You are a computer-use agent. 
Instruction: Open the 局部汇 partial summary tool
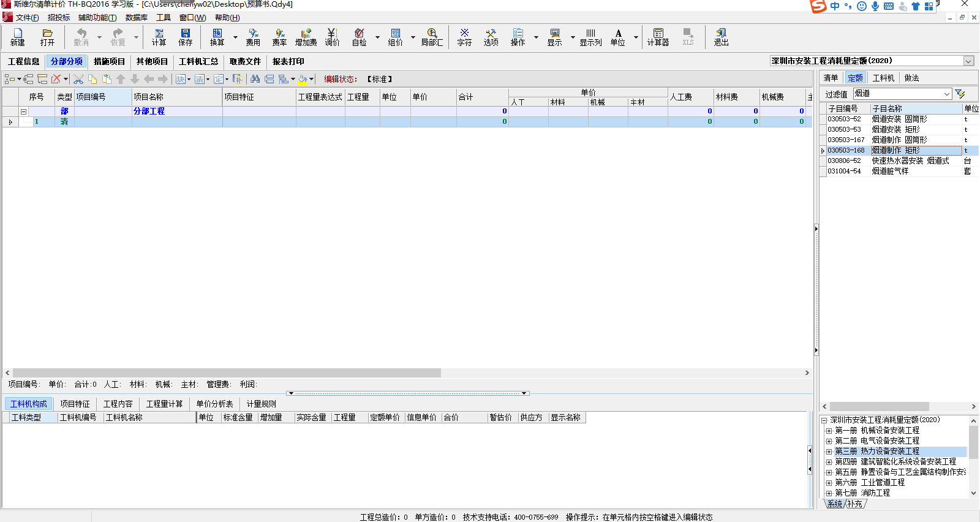coord(432,37)
